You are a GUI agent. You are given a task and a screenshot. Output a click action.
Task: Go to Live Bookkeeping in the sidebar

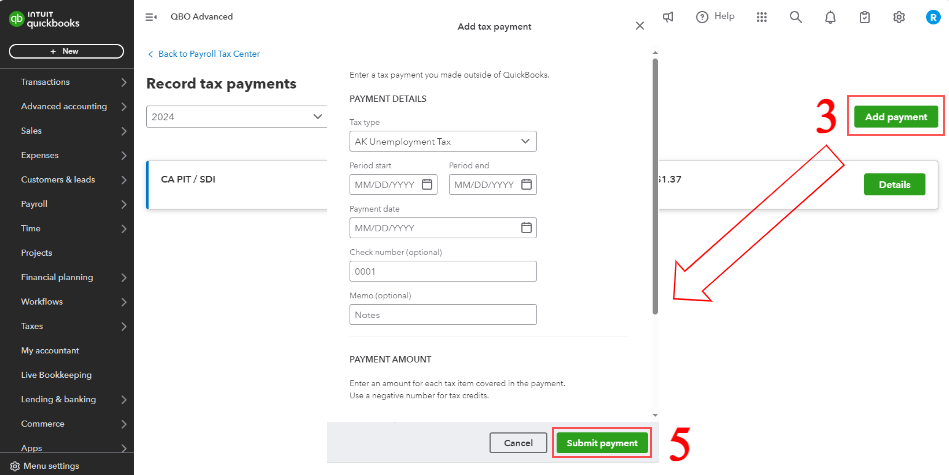click(x=56, y=375)
